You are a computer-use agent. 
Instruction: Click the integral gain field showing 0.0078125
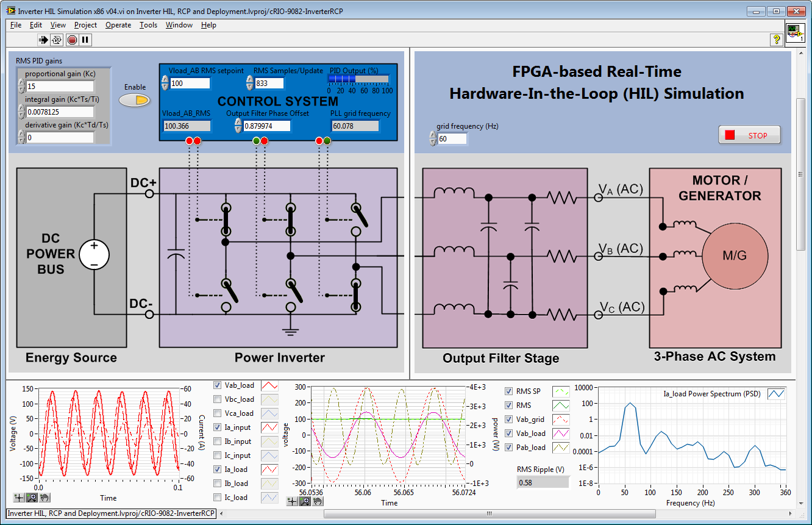(x=60, y=112)
